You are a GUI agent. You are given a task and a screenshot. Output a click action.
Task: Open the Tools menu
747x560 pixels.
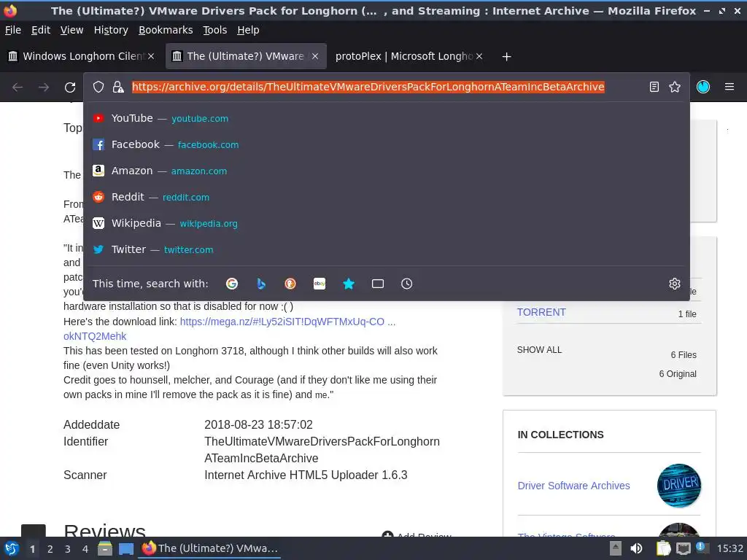click(x=215, y=30)
